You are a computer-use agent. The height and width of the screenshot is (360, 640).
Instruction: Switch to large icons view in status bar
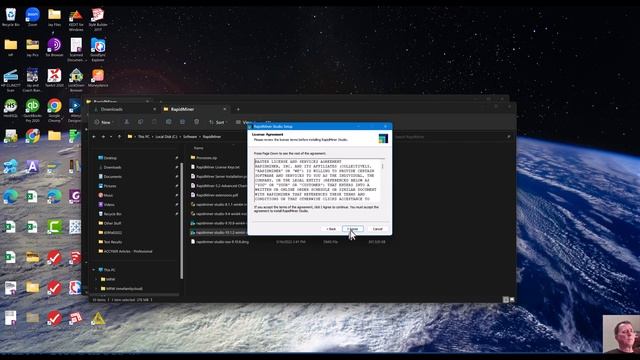point(512,300)
